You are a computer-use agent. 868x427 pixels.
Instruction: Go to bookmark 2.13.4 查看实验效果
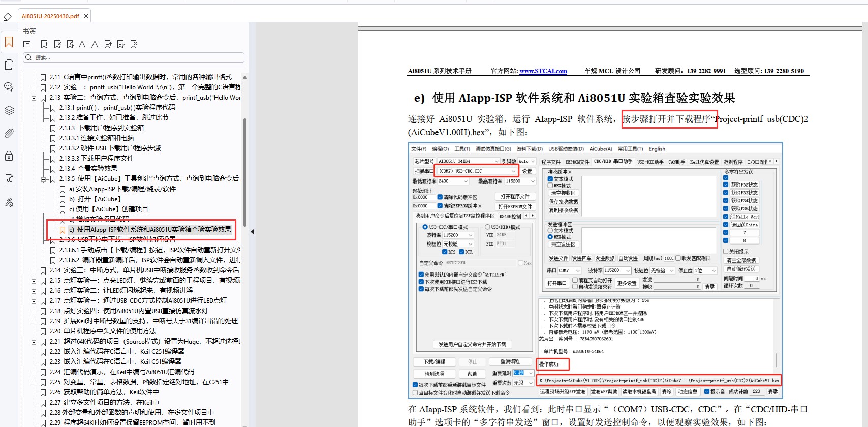tap(88, 169)
